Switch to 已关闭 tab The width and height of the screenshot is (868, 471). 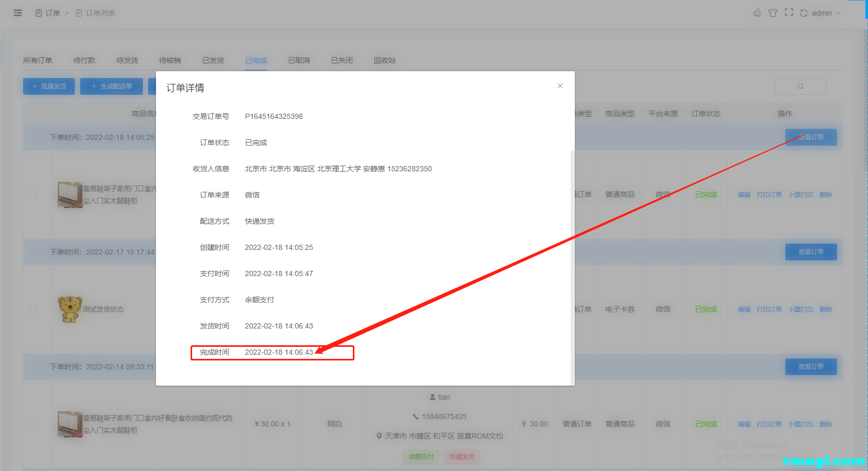pos(342,60)
